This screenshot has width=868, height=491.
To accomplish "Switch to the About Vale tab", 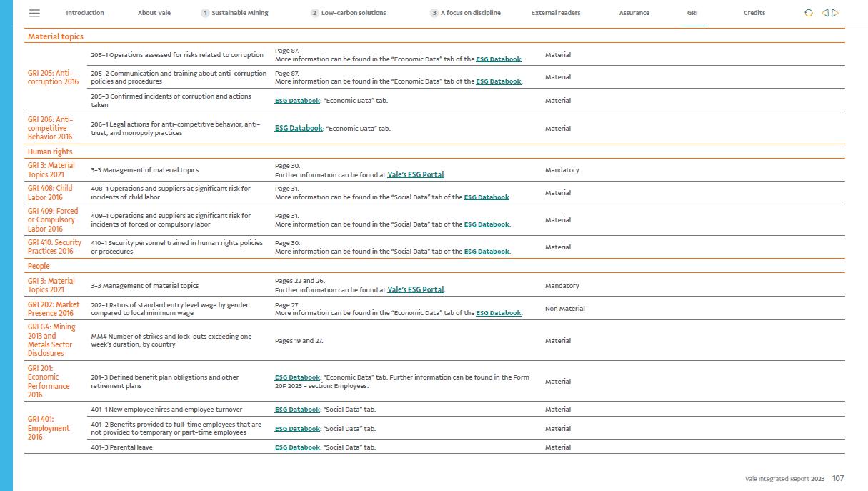I will 154,13.
